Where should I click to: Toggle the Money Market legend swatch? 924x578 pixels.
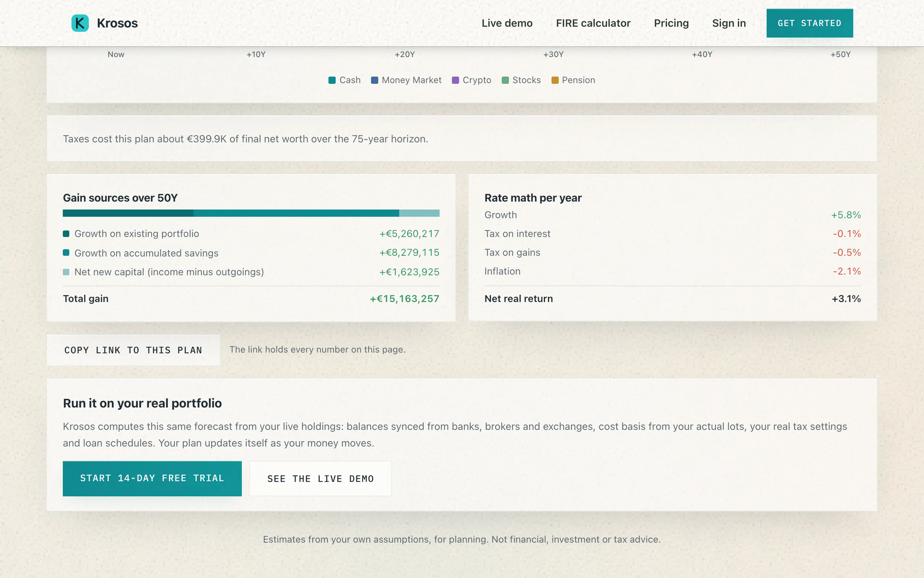(374, 80)
